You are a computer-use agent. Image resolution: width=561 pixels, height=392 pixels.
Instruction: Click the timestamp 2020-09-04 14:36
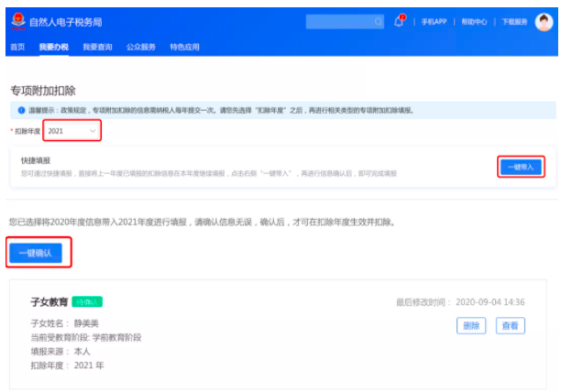[x=489, y=302]
